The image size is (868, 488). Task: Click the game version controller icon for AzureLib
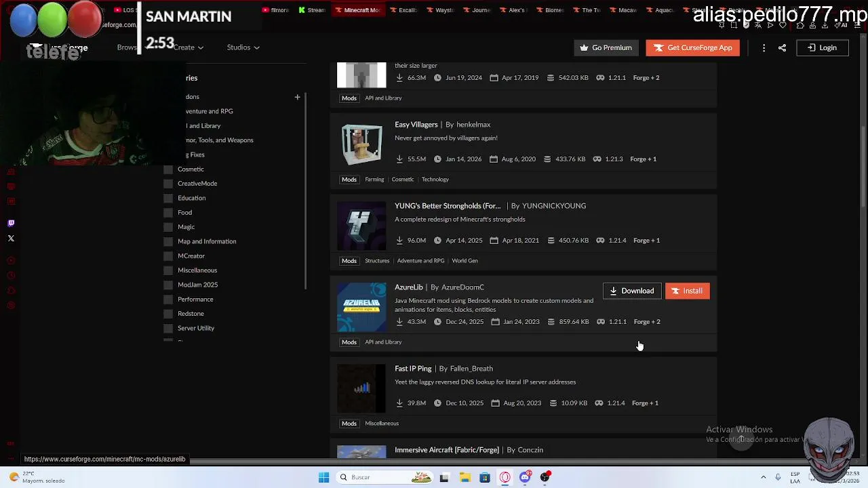[x=600, y=321]
